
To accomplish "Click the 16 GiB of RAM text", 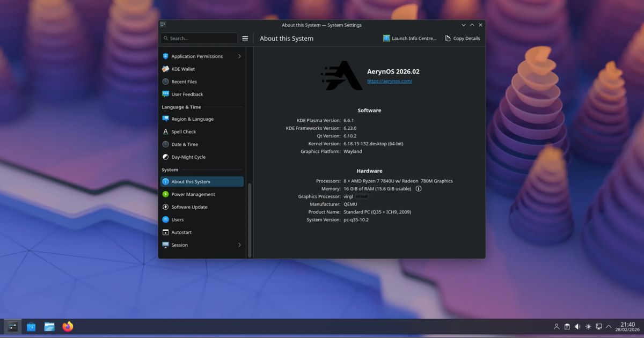I will (377, 189).
